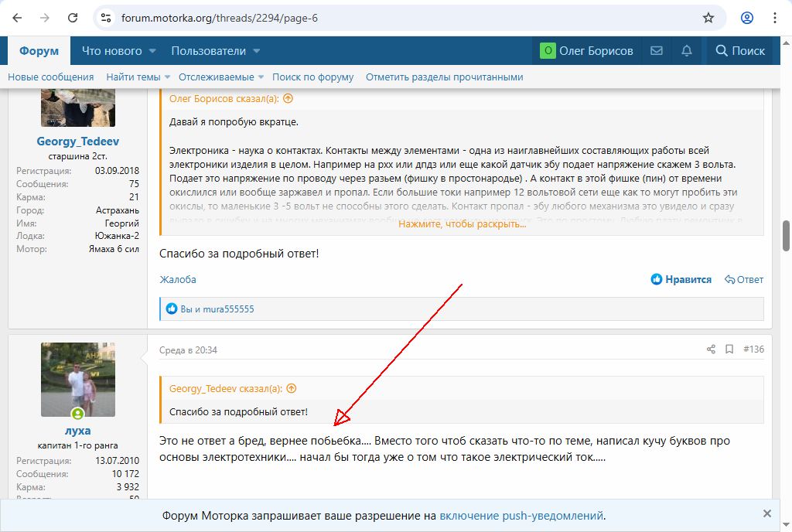Expand the Пользователи dropdown arrow
The image size is (792, 532).
[x=256, y=51]
